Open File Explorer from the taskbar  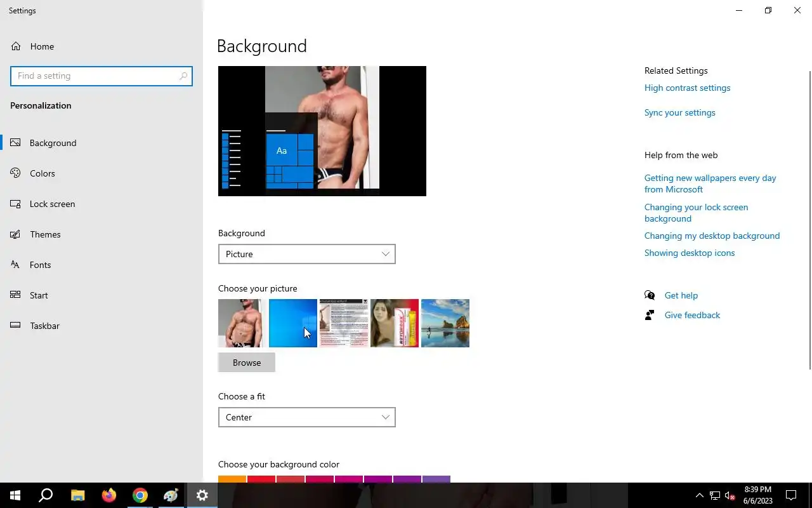coord(77,495)
